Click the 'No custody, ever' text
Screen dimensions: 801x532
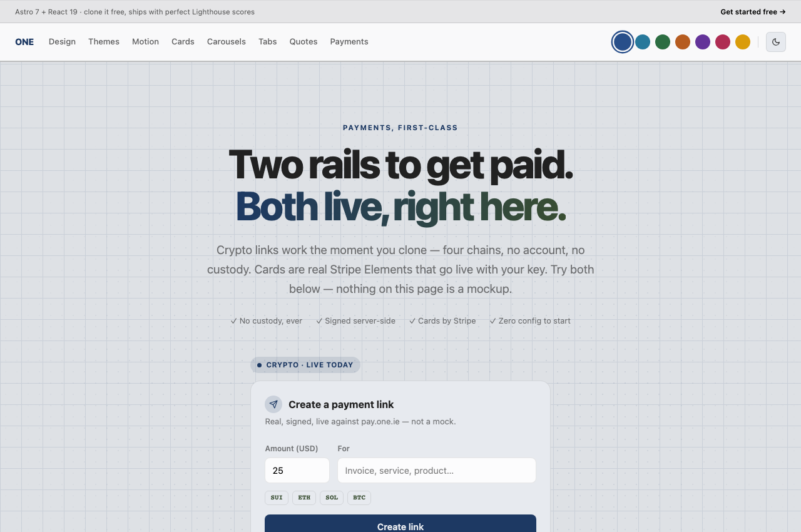click(x=267, y=321)
